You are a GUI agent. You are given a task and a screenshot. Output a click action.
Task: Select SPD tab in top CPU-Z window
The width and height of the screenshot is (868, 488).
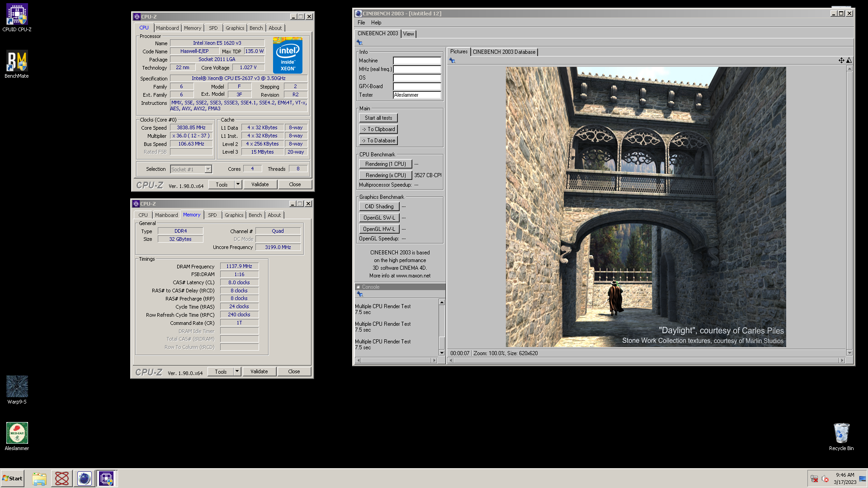coord(213,28)
